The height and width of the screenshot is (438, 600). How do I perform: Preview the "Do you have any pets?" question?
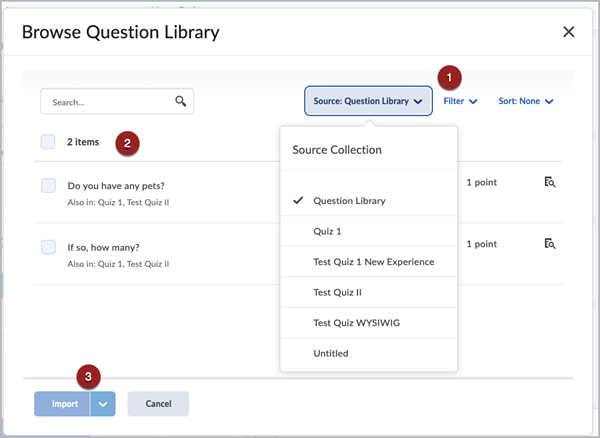click(550, 182)
